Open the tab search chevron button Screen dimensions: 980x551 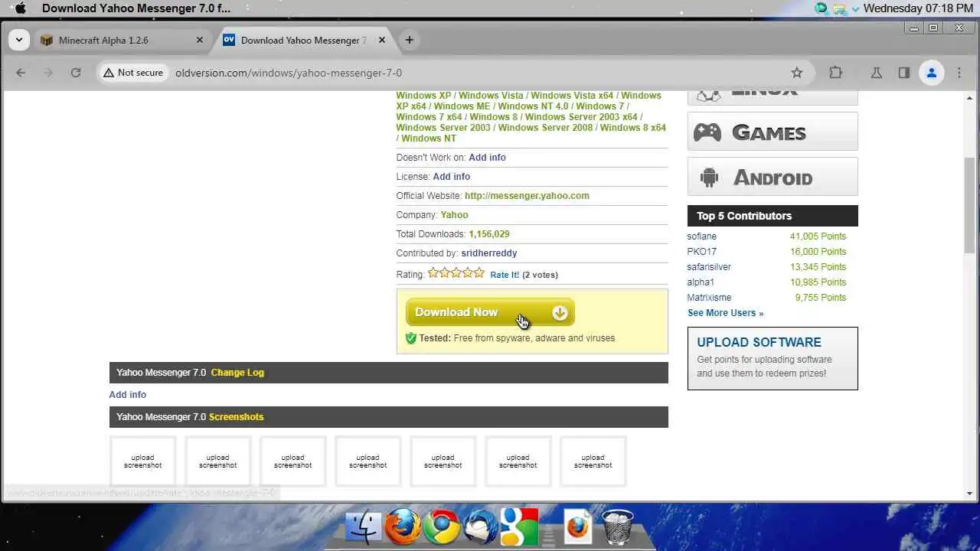click(18, 40)
